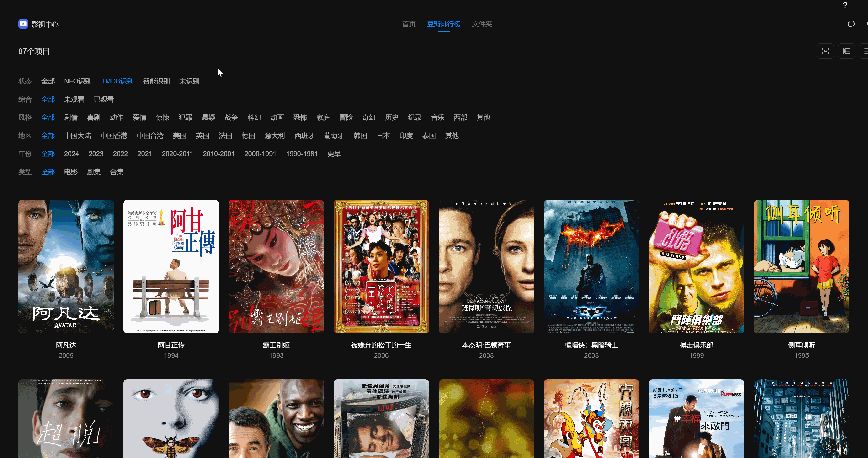Filter year by 2024
The image size is (868, 458).
[x=71, y=154]
